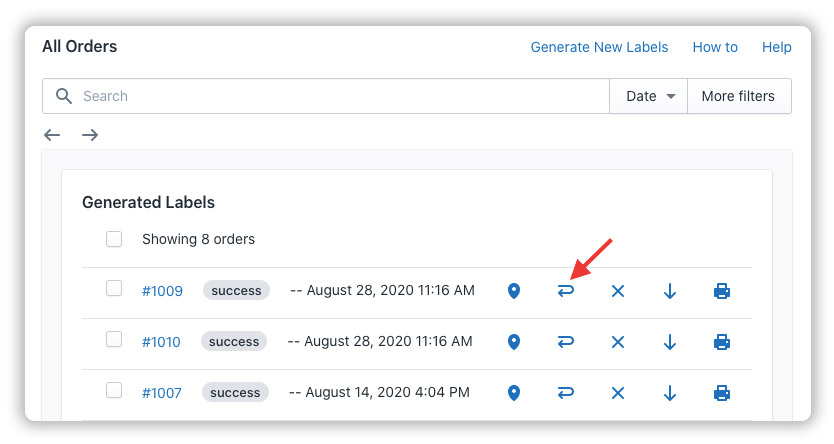Open the Date dropdown filter
This screenshot has height=444, width=834.
coord(649,96)
